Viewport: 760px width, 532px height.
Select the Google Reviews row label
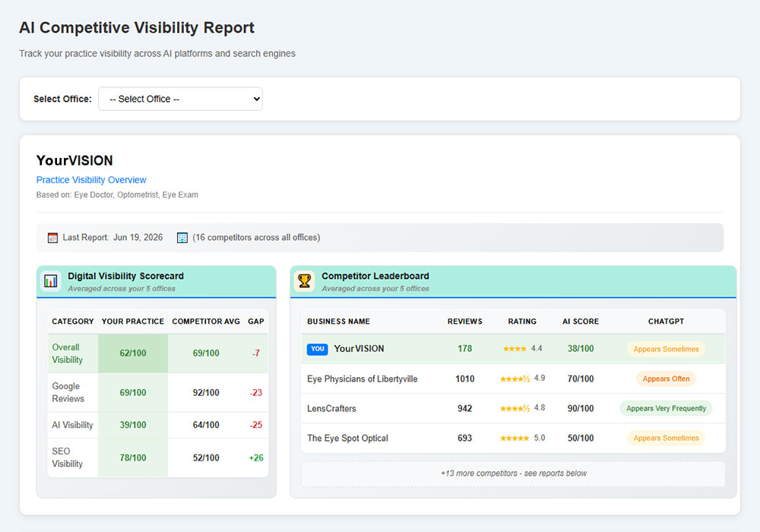pos(68,392)
